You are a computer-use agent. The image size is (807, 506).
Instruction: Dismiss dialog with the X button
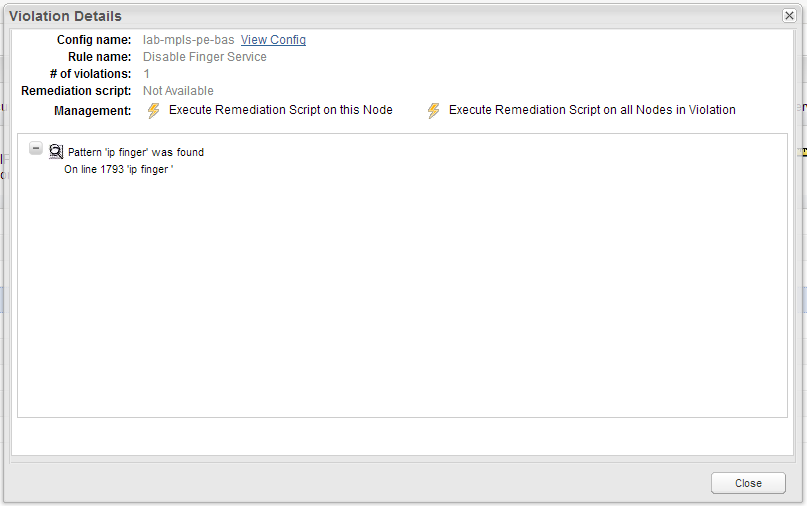(788, 16)
